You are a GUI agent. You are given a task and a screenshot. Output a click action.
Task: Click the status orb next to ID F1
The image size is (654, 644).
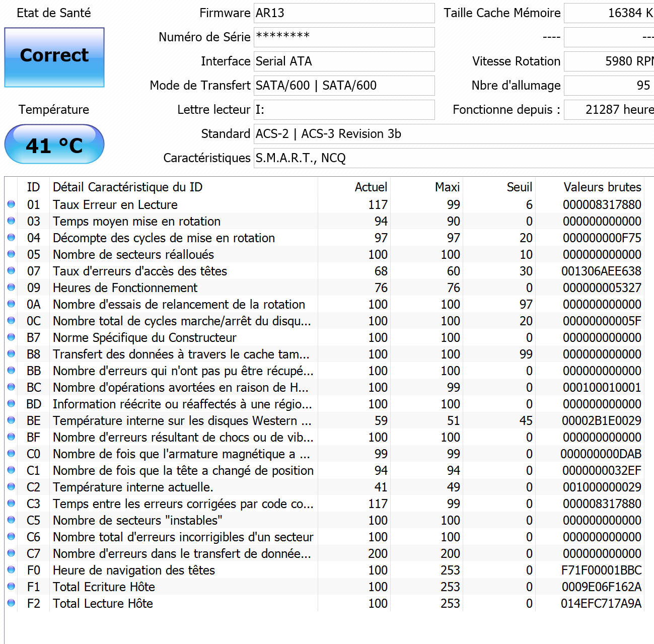coord(11,586)
